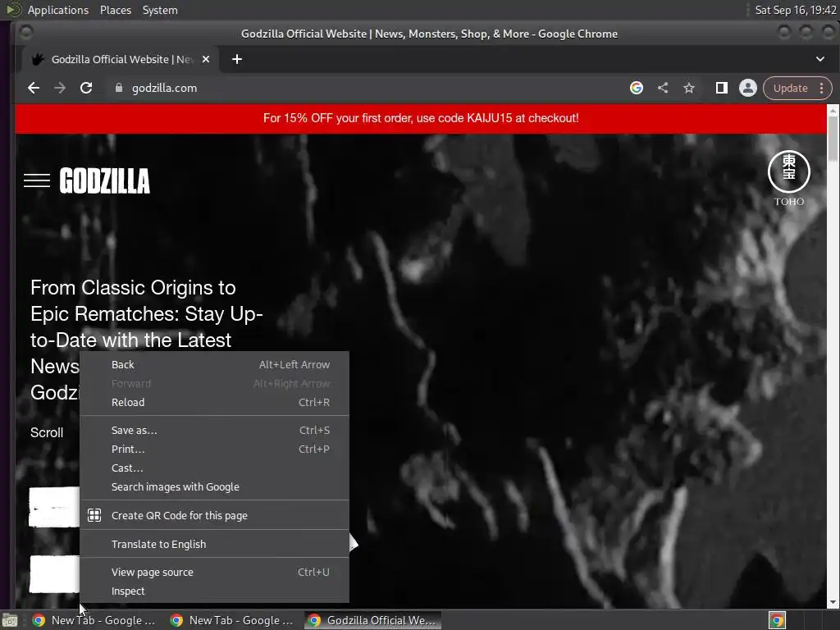This screenshot has width=840, height=630.
Task: Click the GODZILLA logo
Action: [x=104, y=180]
